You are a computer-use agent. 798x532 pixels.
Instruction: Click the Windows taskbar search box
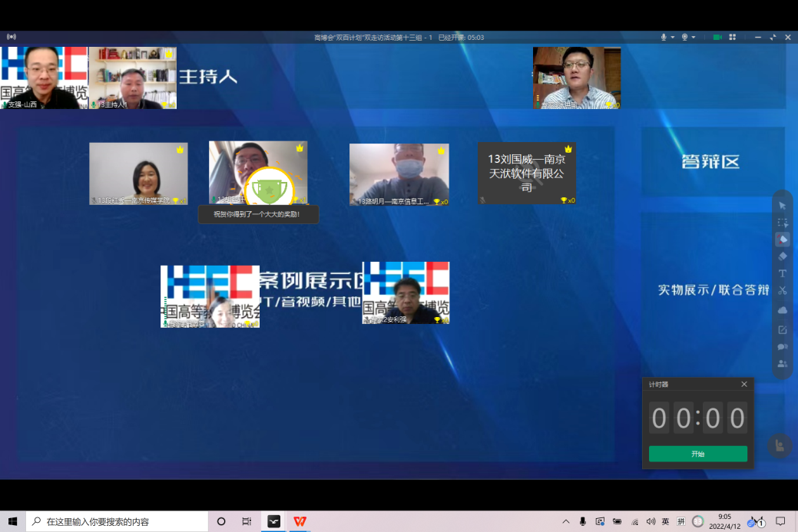[117, 521]
